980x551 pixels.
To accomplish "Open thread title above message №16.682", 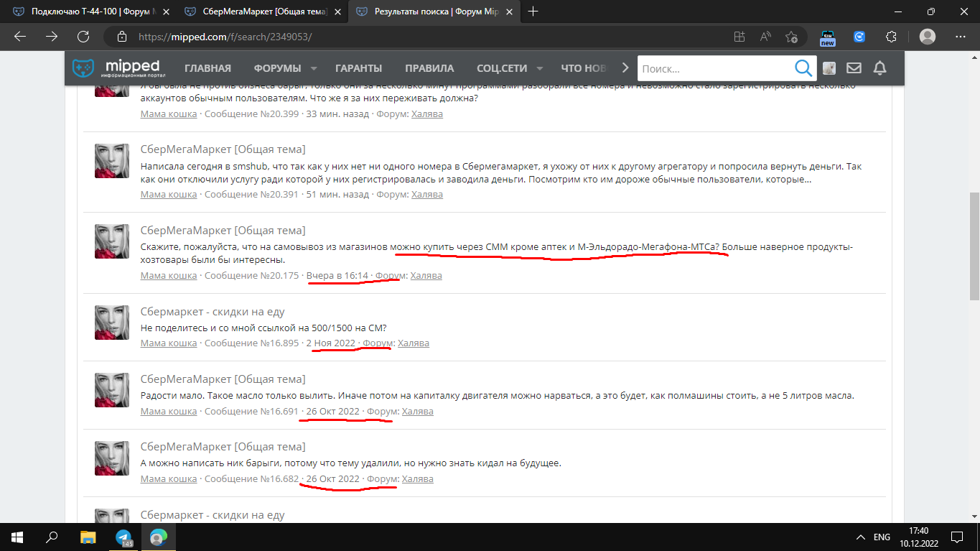I will 223,446.
